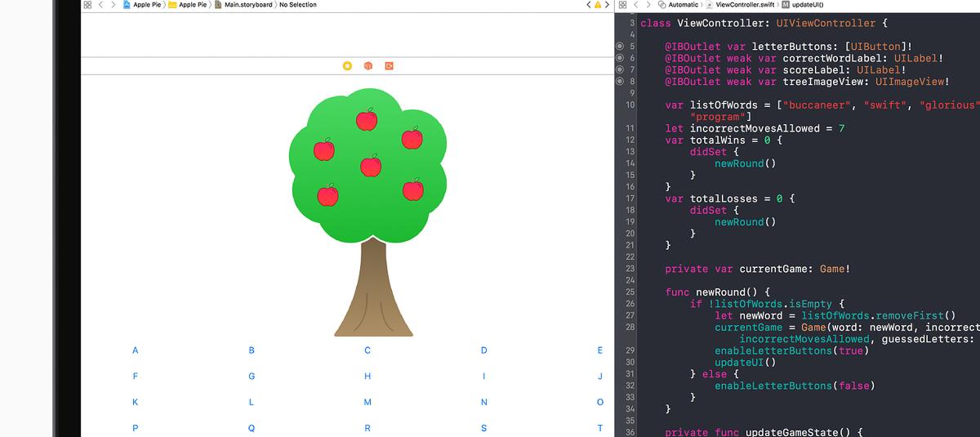Go to next issue with right chevron
The height and width of the screenshot is (437, 980).
[x=607, y=5]
